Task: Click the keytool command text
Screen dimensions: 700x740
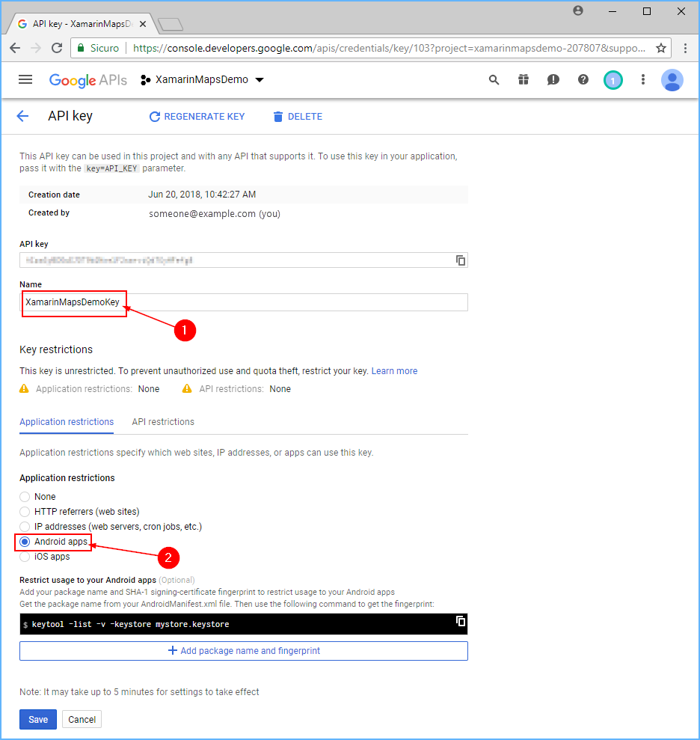Action: (130, 624)
